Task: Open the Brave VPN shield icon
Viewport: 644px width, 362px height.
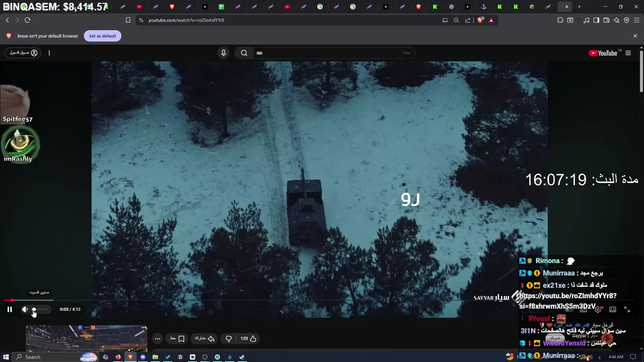Action: (x=626, y=20)
